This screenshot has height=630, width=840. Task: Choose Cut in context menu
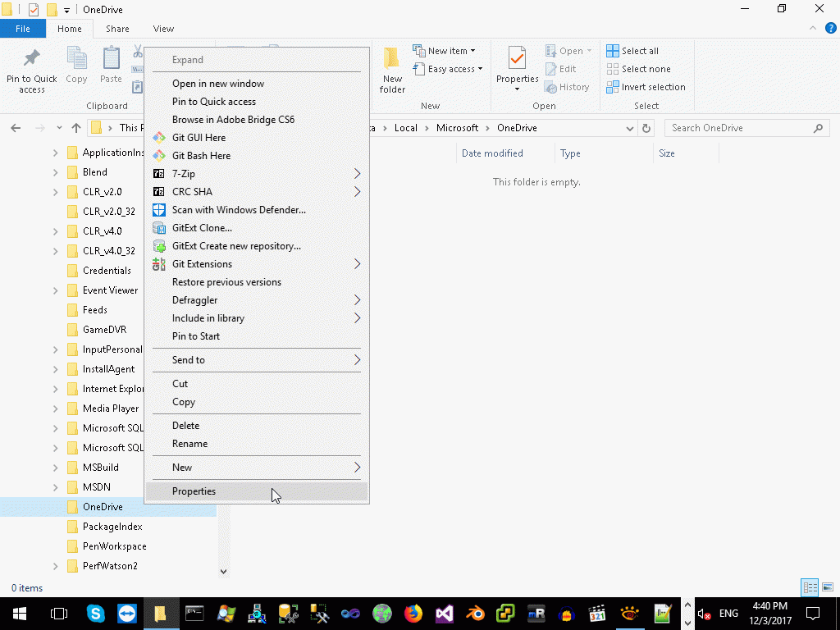click(257, 384)
